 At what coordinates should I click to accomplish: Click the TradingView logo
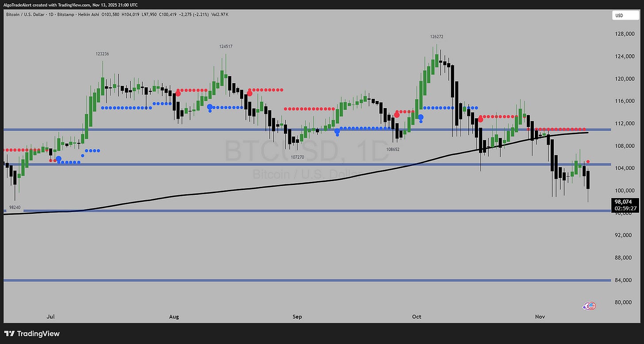click(32, 333)
